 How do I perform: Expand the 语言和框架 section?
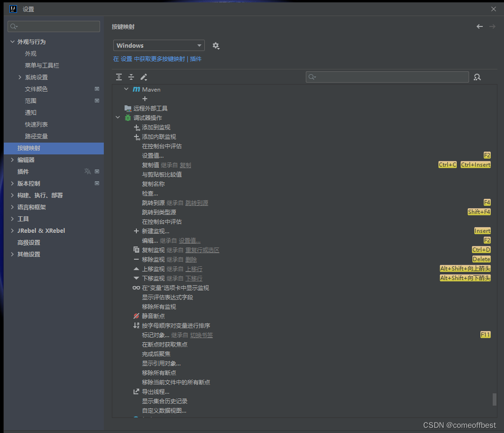(12, 207)
